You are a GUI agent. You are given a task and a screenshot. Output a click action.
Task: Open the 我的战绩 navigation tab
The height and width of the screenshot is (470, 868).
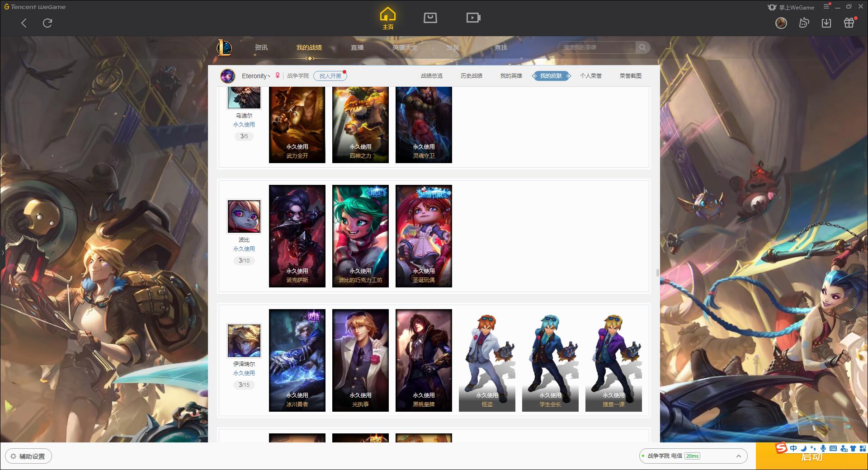[x=309, y=47]
